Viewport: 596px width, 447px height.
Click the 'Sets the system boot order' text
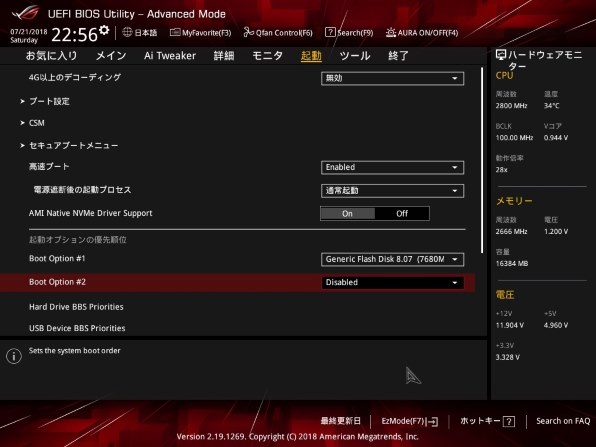click(74, 351)
